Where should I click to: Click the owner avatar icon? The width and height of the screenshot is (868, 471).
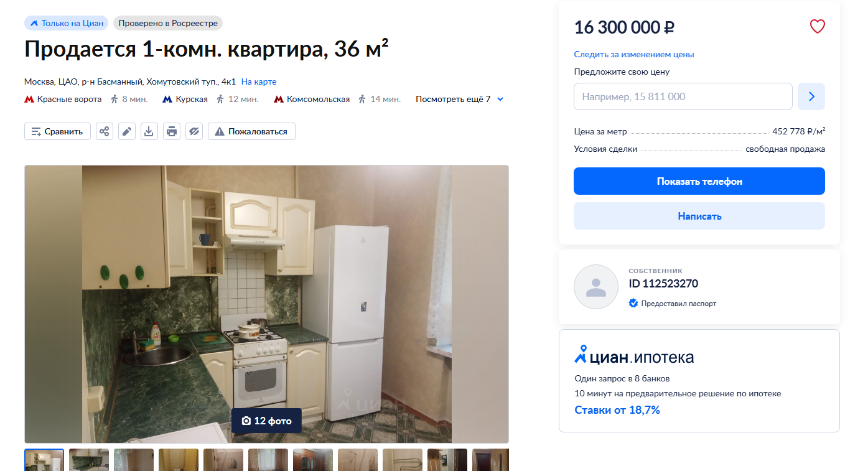596,287
